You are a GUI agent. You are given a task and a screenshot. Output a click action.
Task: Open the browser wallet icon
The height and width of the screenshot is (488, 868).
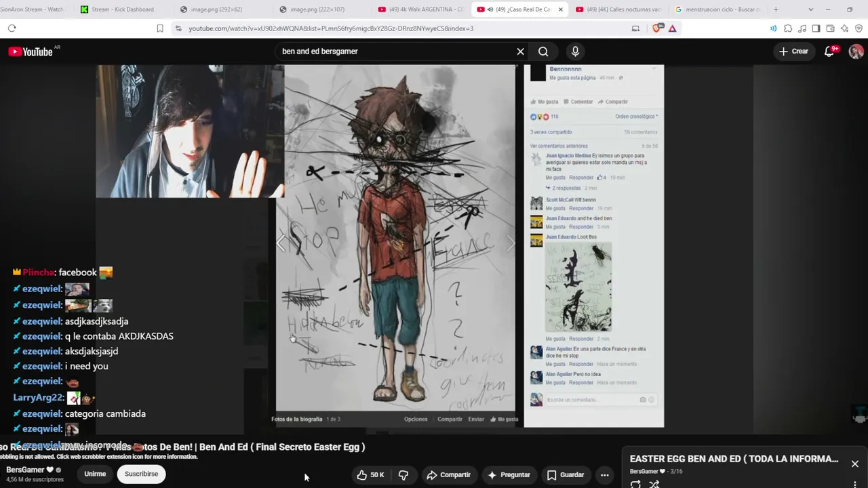(x=830, y=28)
